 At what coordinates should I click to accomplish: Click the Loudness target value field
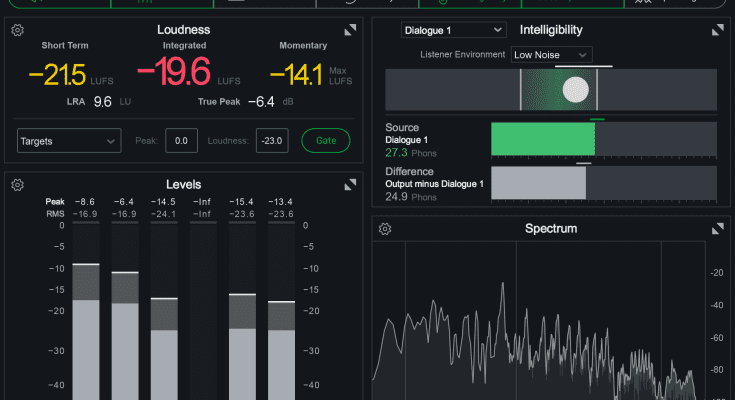[271, 141]
